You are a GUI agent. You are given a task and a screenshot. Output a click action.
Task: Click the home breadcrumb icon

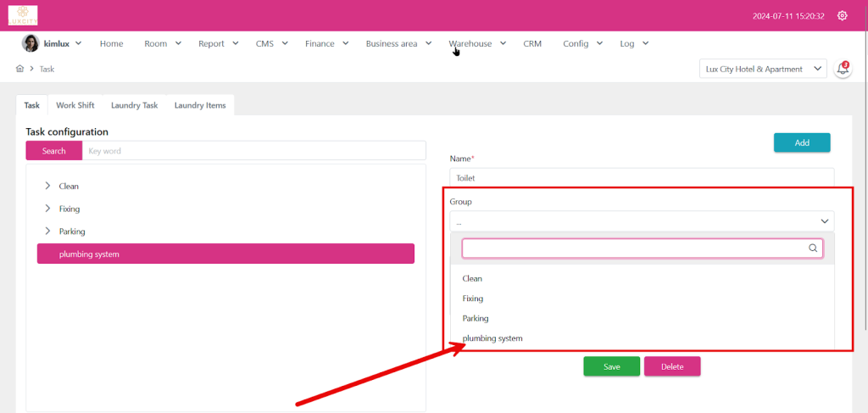(x=19, y=69)
